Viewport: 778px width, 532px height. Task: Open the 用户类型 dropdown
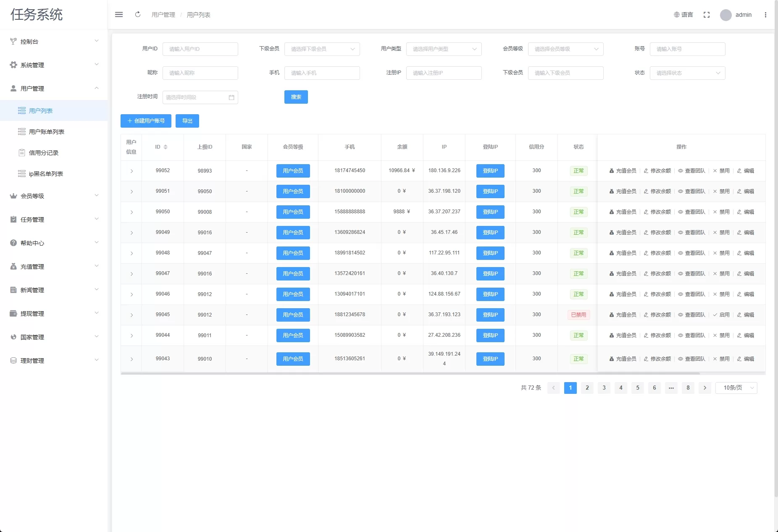click(x=444, y=49)
